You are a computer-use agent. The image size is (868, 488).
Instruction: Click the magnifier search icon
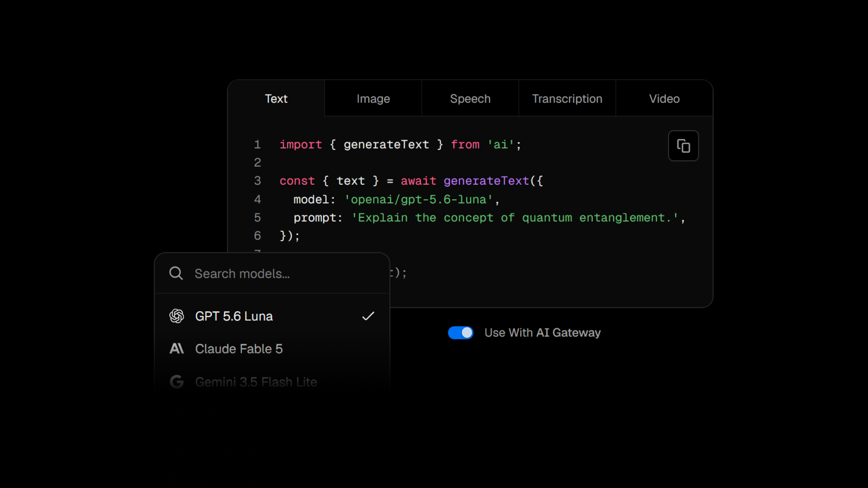176,273
